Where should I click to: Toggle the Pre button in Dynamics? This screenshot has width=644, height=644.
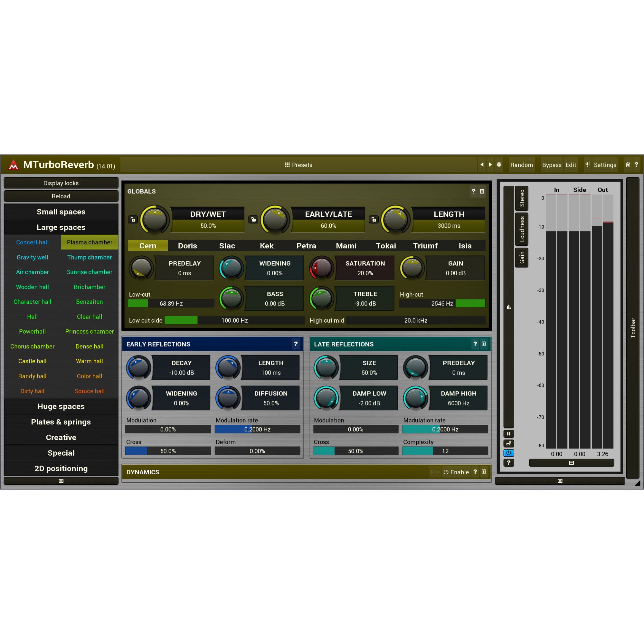(x=435, y=472)
